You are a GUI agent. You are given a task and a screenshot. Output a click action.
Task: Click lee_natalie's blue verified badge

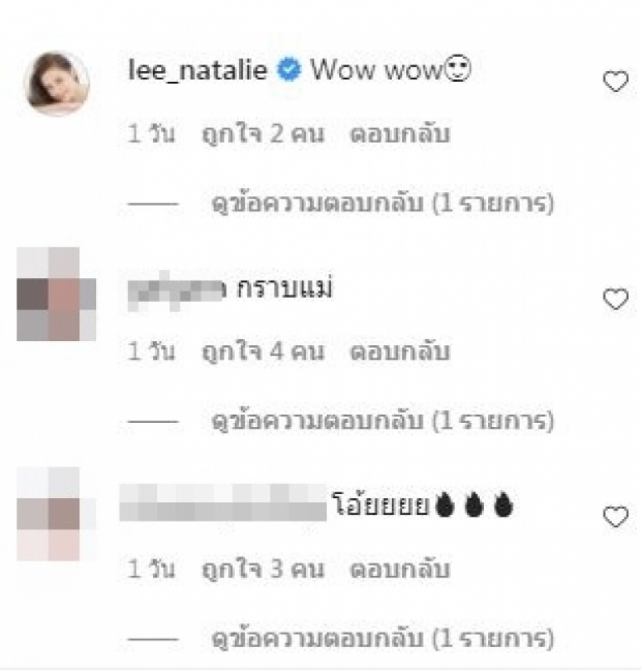289,70
